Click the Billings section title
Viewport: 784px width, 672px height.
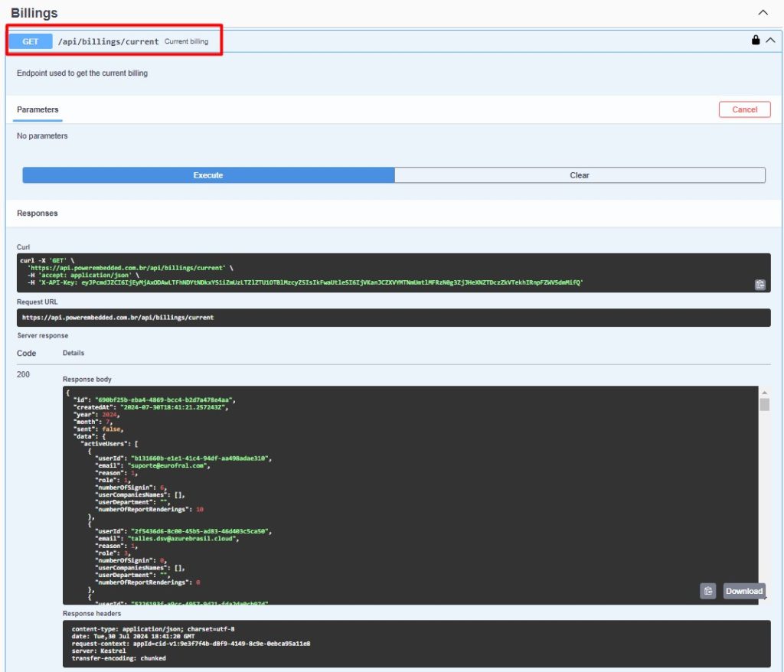(x=34, y=13)
